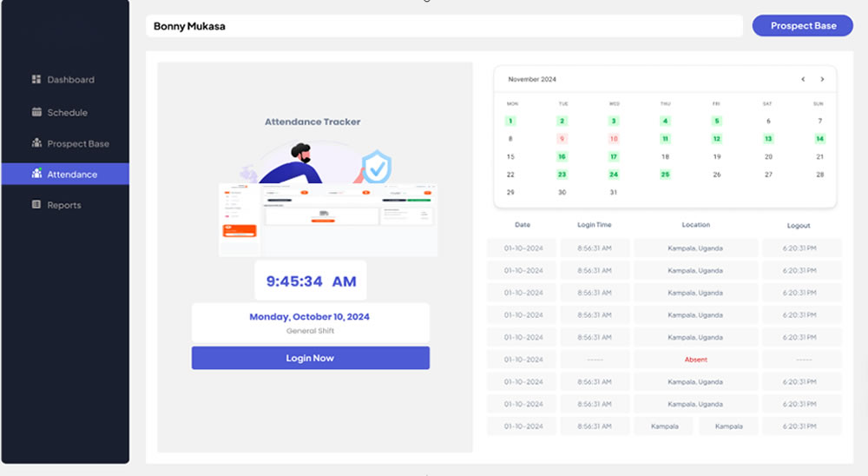Click the Bonny Mukasa name field
This screenshot has width=868, height=476.
point(444,26)
